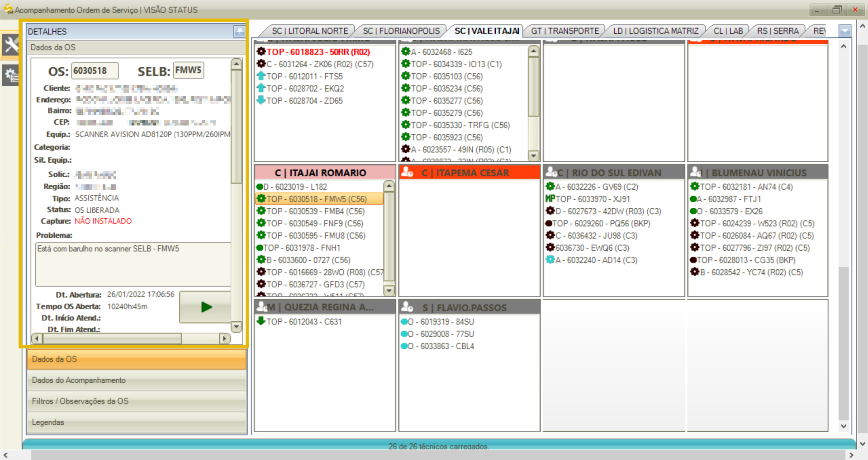Image resolution: width=868 pixels, height=460 pixels.
Task: Click green circle icon of TOP - 6031978 - FNH1
Action: (x=260, y=248)
